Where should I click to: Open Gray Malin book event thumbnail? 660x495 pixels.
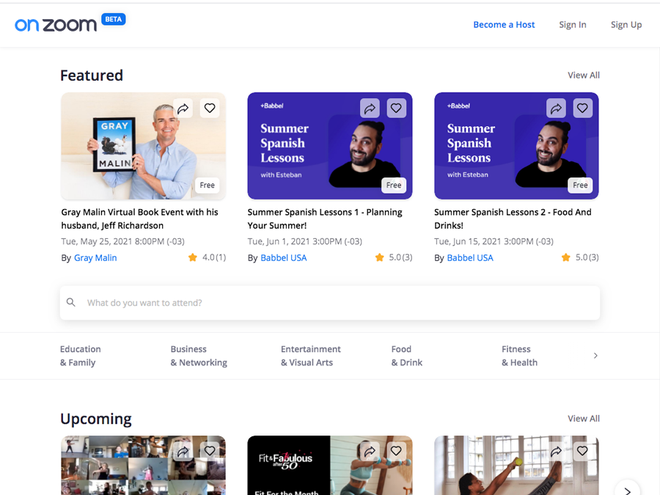[x=143, y=146]
